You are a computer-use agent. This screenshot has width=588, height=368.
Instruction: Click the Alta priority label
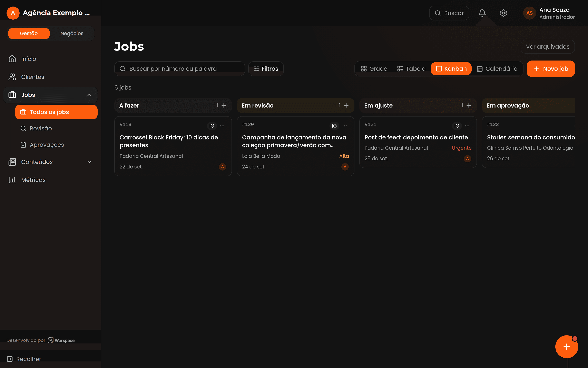point(344,156)
